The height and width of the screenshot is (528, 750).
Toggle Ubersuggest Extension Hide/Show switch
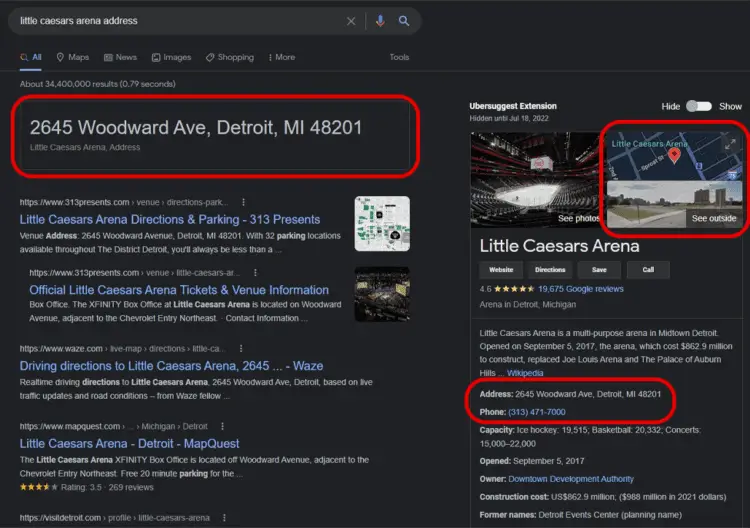tap(699, 106)
